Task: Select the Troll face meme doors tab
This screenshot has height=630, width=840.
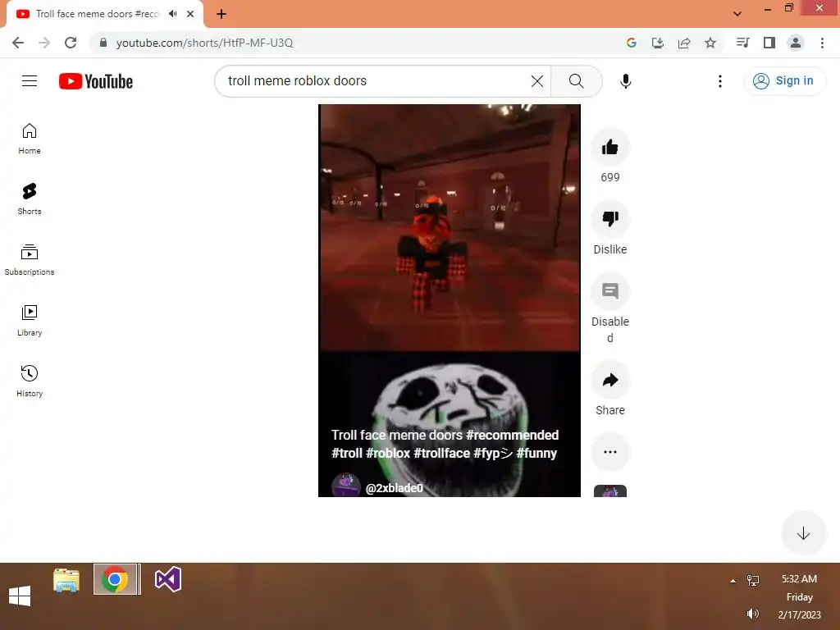Action: [98, 14]
